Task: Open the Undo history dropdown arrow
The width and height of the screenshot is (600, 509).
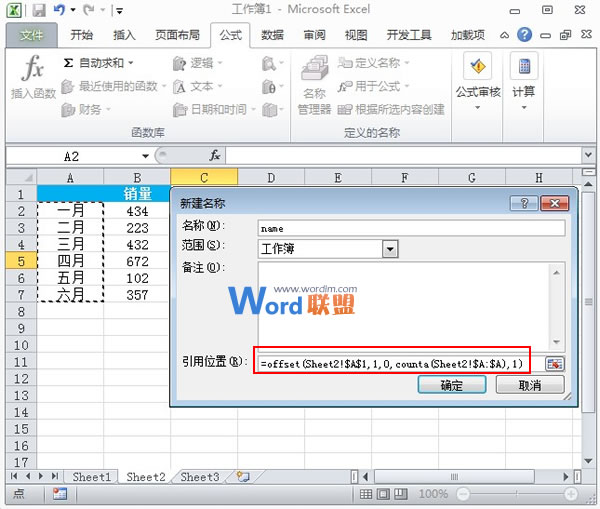Action: click(73, 10)
